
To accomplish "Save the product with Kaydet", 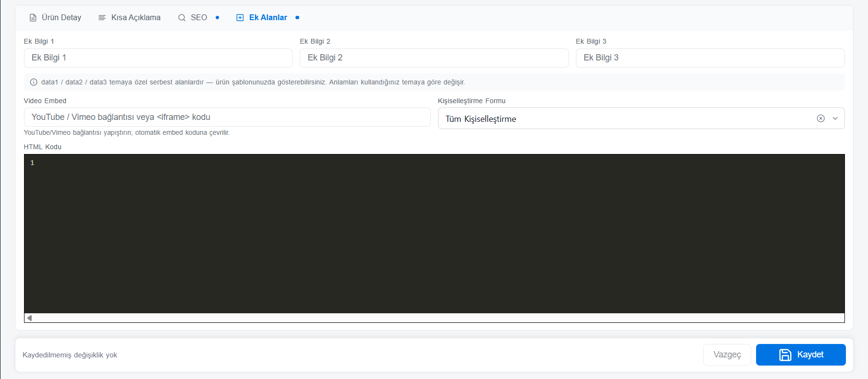I will point(801,355).
